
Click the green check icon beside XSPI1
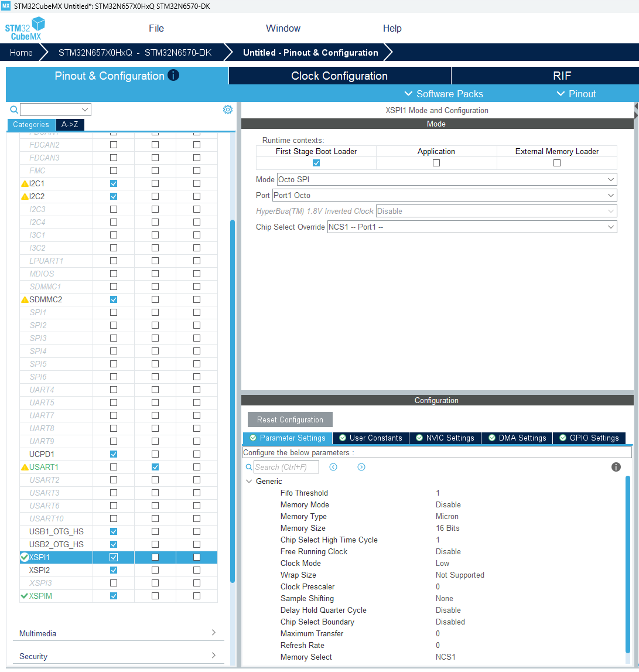pyautogui.click(x=25, y=557)
